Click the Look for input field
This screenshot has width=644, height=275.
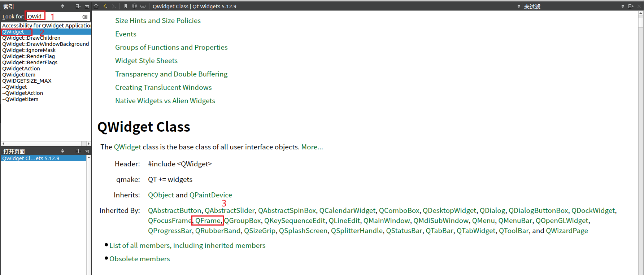click(x=57, y=17)
